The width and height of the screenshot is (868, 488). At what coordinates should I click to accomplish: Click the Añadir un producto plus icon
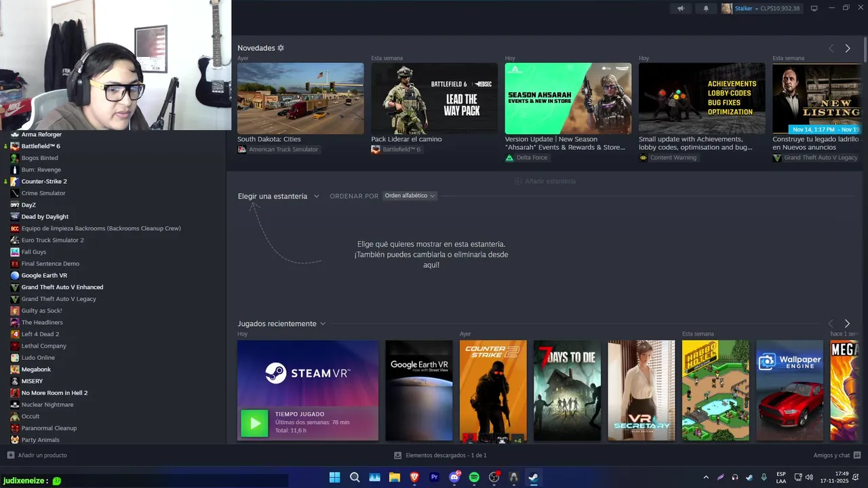click(x=10, y=455)
